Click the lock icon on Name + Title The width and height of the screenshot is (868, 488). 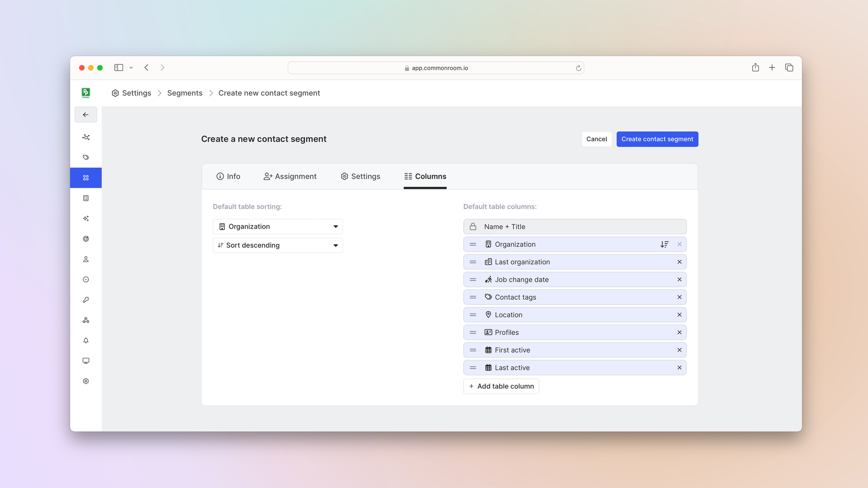pos(473,227)
